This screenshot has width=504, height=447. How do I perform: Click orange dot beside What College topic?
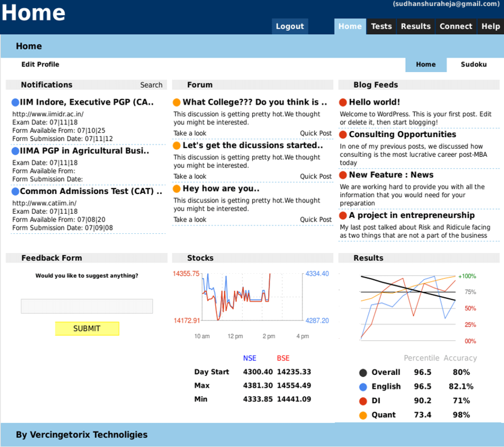tap(176, 102)
